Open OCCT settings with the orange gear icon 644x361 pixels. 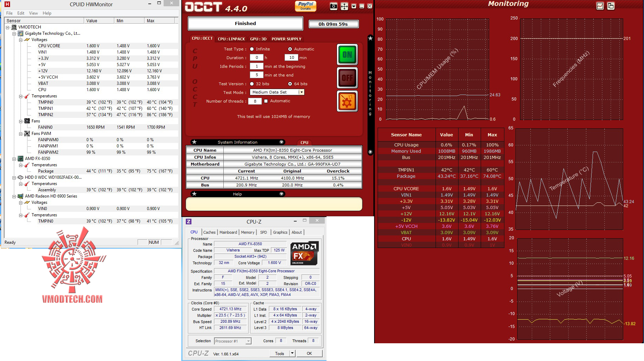347,101
